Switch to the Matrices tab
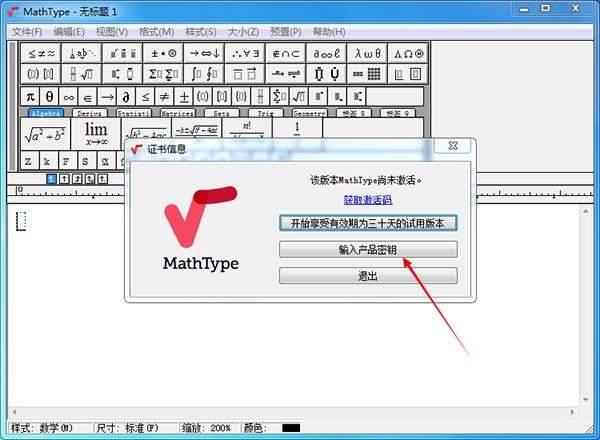 pyautogui.click(x=178, y=113)
